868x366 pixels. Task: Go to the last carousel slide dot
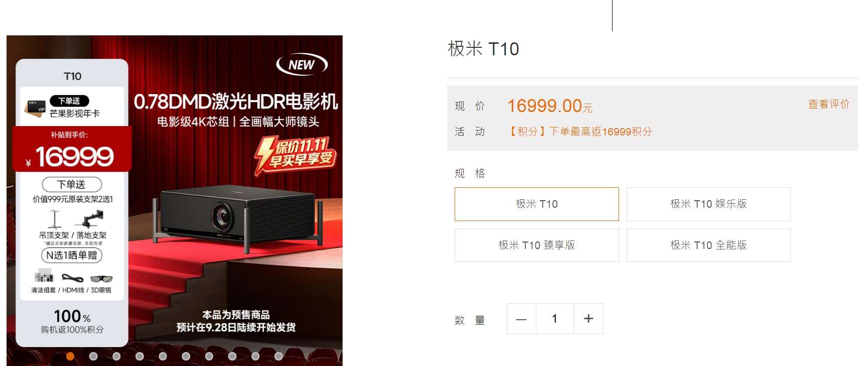point(279,356)
